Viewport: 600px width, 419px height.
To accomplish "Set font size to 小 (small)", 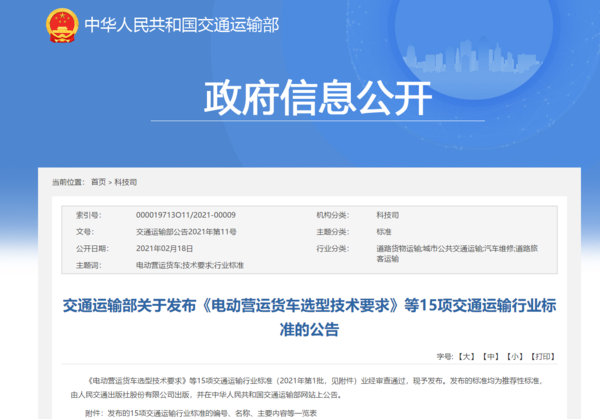I will 514,355.
